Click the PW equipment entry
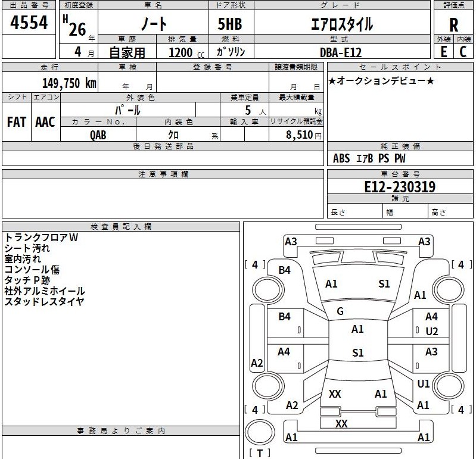The image size is (476, 459). pyautogui.click(x=400, y=158)
